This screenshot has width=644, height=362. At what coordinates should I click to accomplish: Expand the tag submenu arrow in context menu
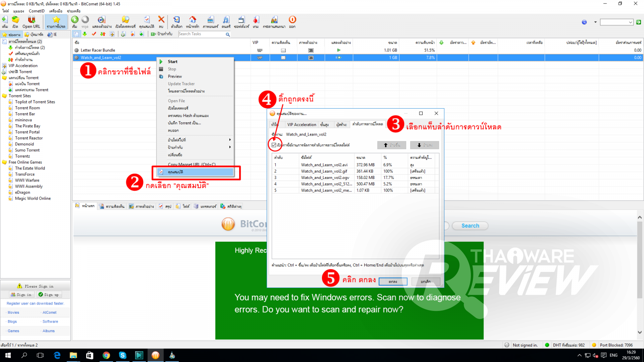[x=230, y=147]
